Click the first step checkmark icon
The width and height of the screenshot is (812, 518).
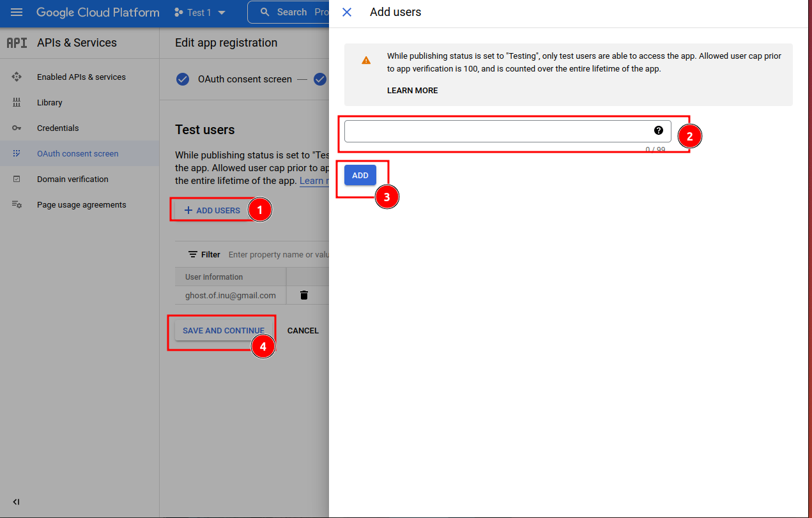click(183, 79)
